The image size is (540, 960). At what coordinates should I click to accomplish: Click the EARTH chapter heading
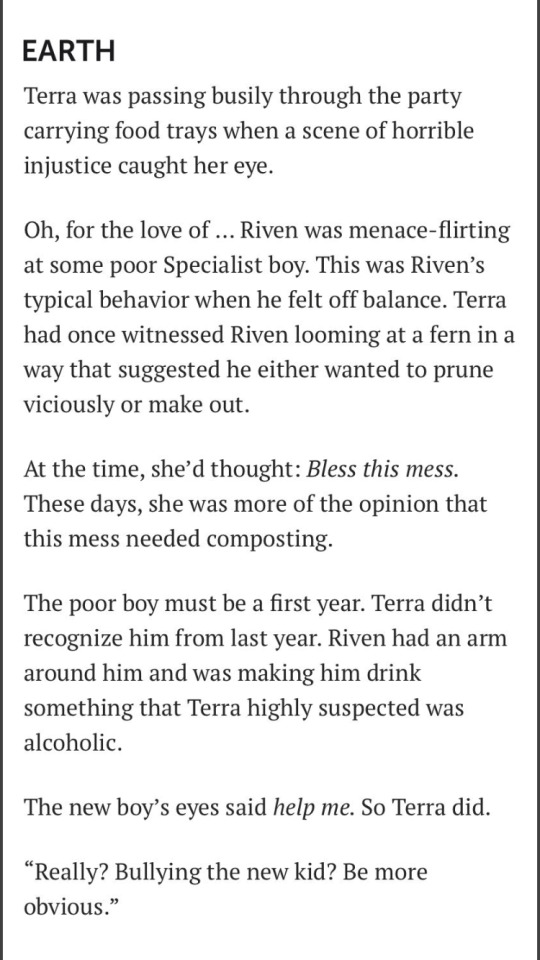[x=69, y=52]
